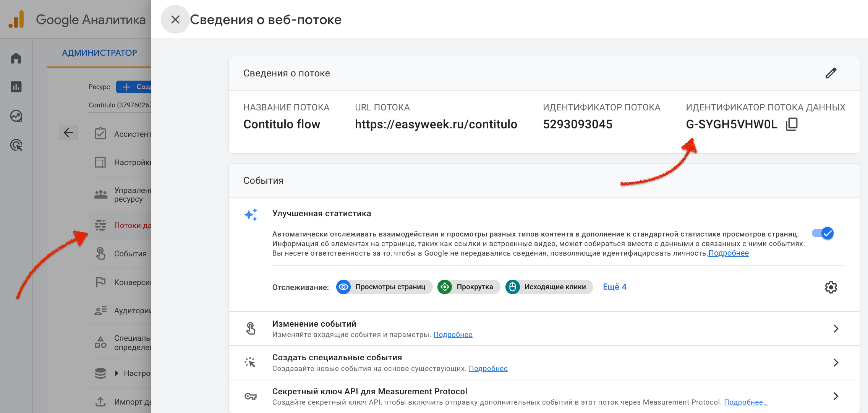Expand the Modify events row

[544, 329]
